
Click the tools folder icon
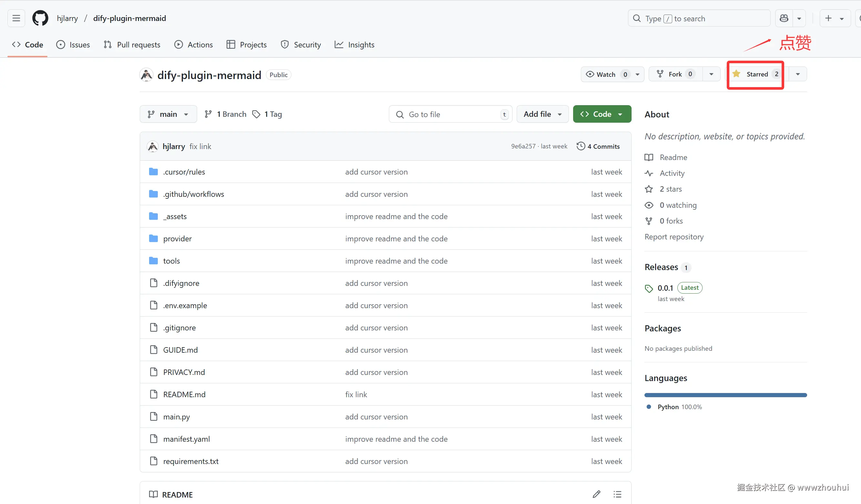[153, 260]
